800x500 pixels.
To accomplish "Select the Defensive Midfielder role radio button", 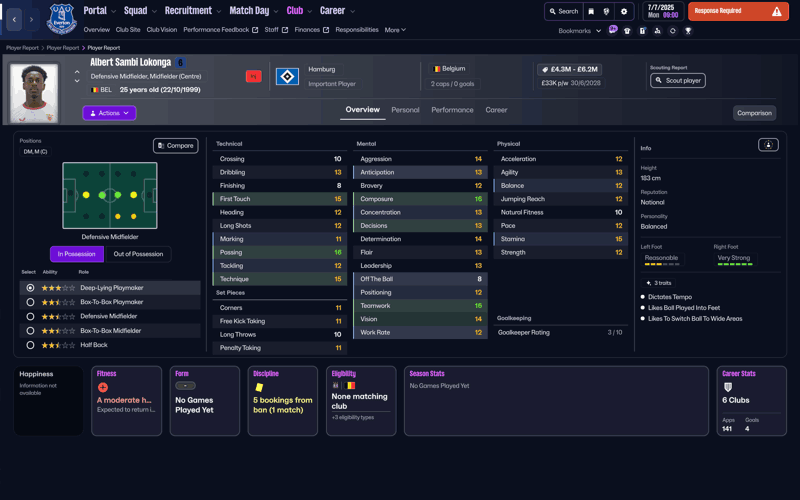I will (30, 316).
